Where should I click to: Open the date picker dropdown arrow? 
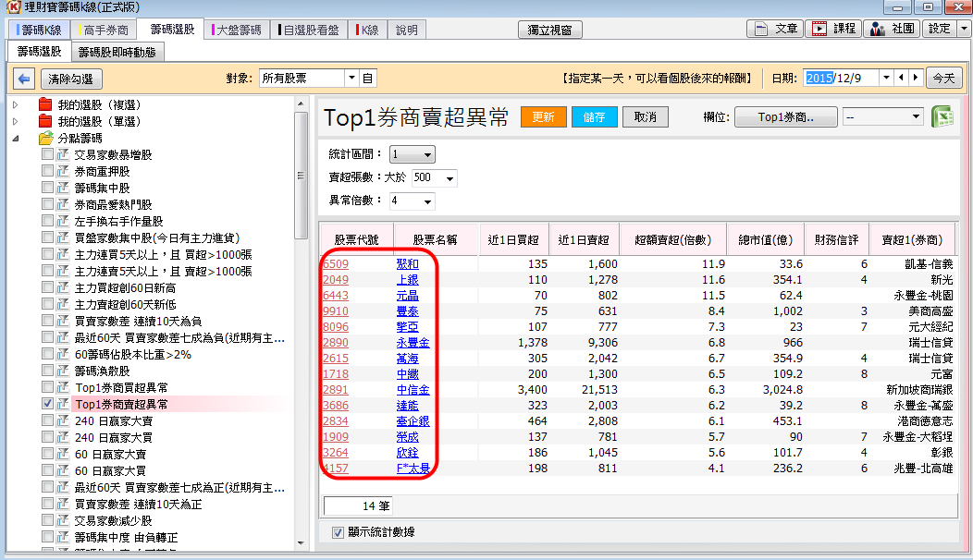pos(886,78)
